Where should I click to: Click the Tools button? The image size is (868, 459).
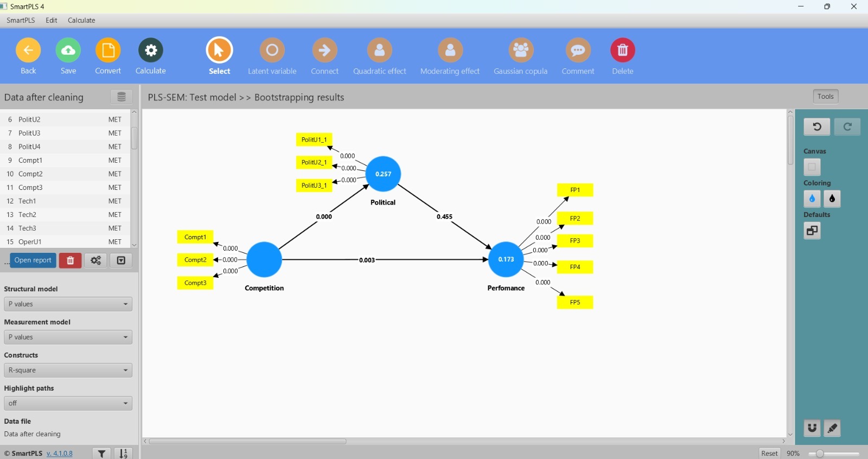(x=825, y=97)
